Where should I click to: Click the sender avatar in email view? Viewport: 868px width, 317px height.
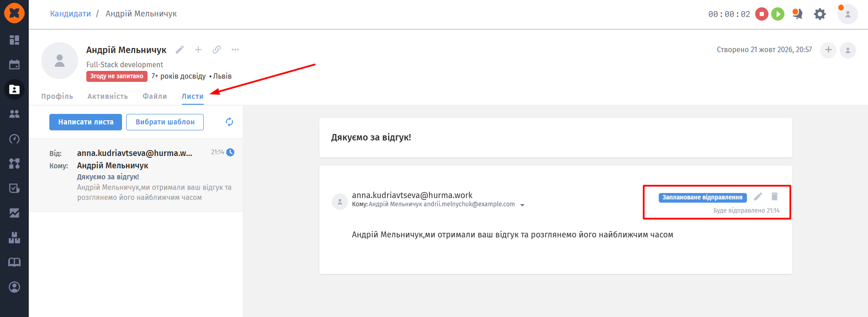pyautogui.click(x=339, y=201)
